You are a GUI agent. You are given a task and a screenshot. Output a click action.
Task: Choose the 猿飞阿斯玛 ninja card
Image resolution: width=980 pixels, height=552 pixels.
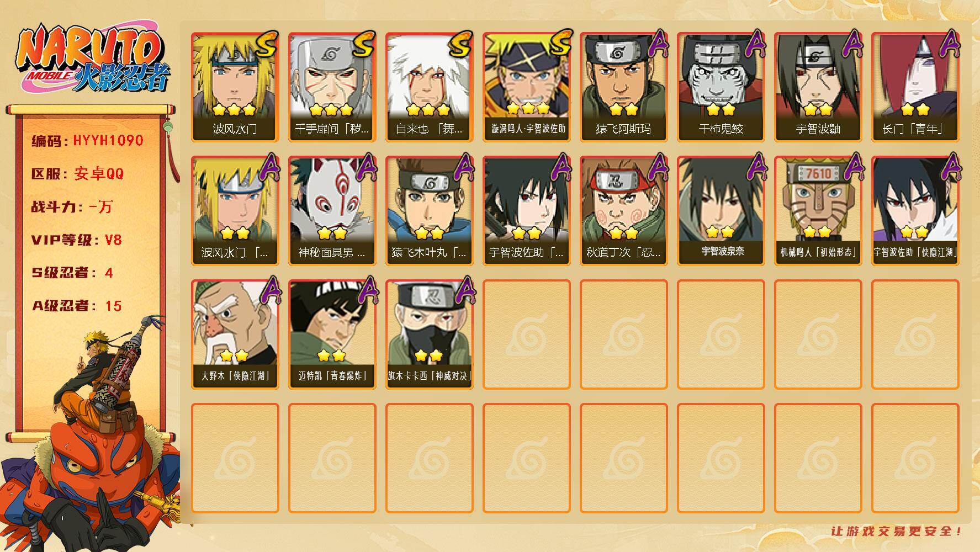[x=624, y=87]
